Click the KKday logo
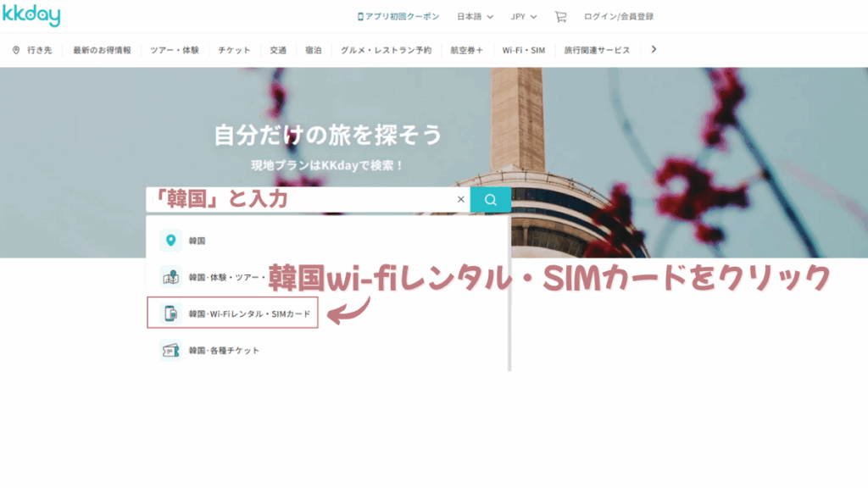This screenshot has height=488, width=868. click(x=31, y=14)
